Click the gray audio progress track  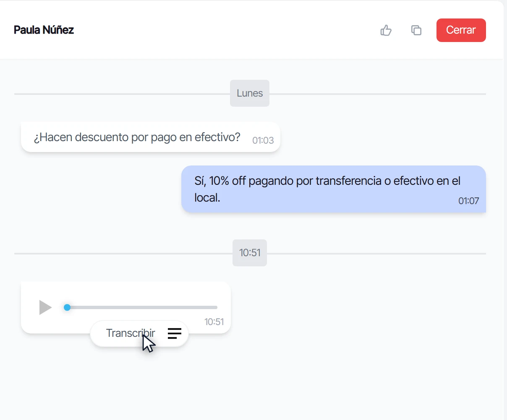[x=141, y=307]
